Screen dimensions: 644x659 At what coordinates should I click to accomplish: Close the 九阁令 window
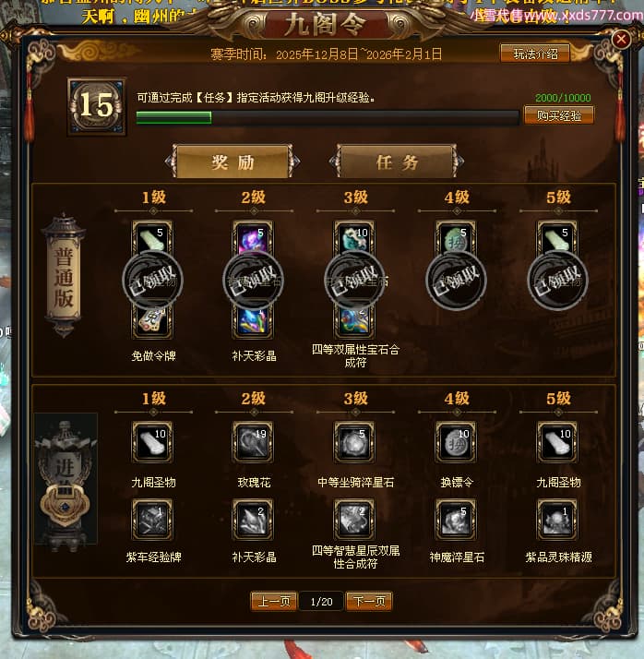point(621,40)
